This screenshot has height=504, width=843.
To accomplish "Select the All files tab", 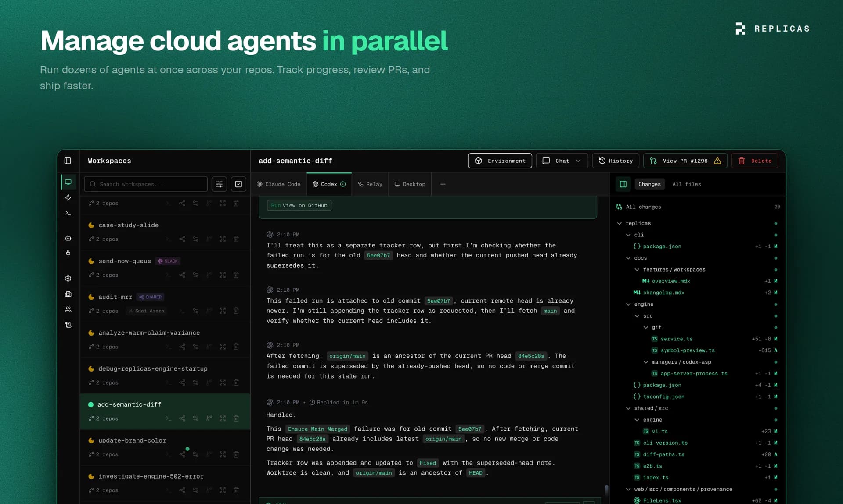I will tap(687, 184).
